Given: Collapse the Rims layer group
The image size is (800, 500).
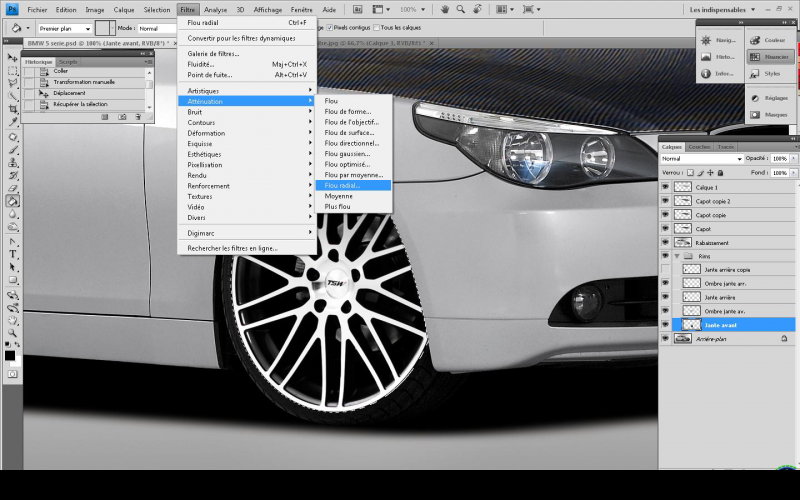Looking at the screenshot, I should click(677, 256).
